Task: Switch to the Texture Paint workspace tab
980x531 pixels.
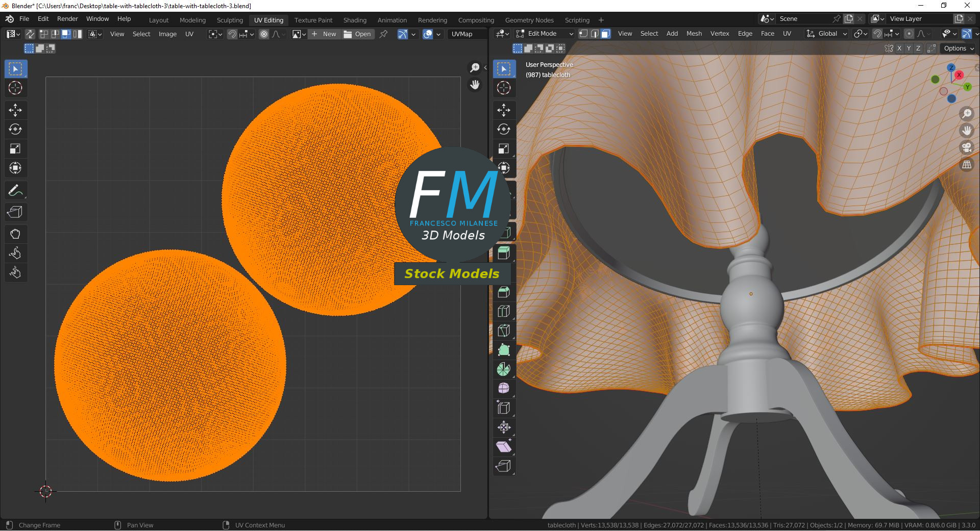Action: [x=313, y=20]
